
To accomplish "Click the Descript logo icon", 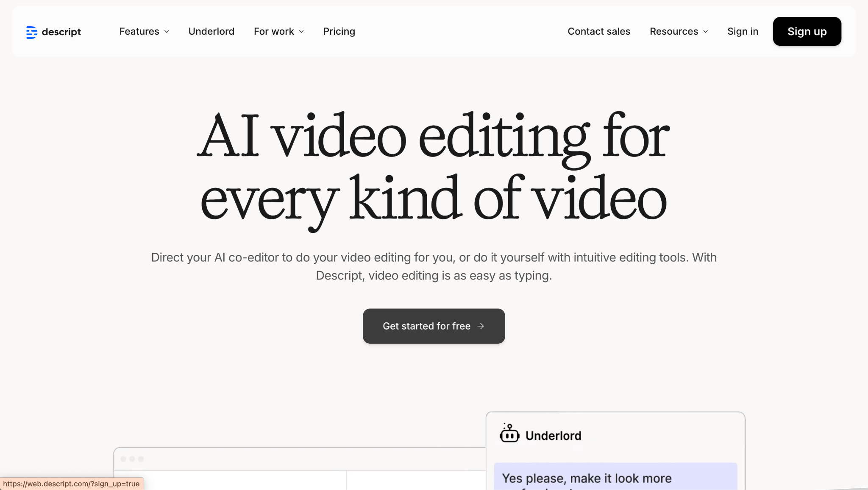I will click(x=32, y=31).
